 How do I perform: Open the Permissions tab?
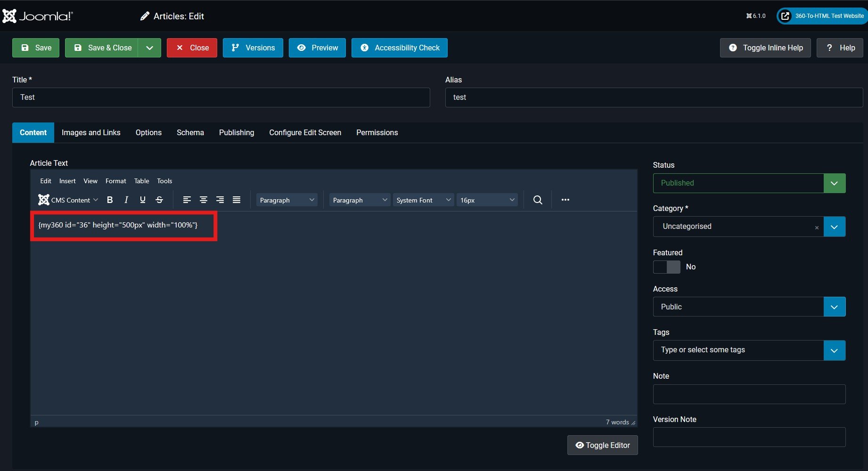pyautogui.click(x=377, y=133)
